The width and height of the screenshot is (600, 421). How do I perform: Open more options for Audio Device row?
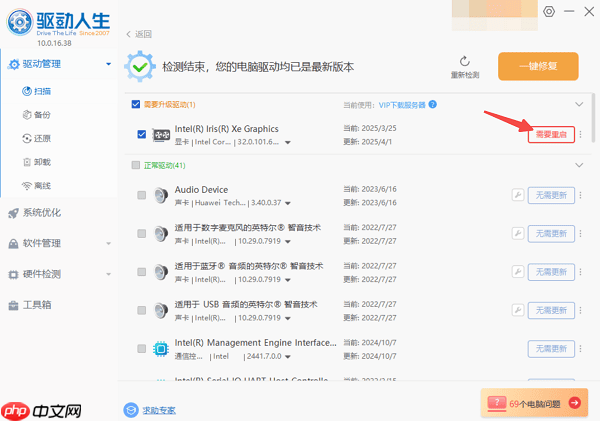580,195
